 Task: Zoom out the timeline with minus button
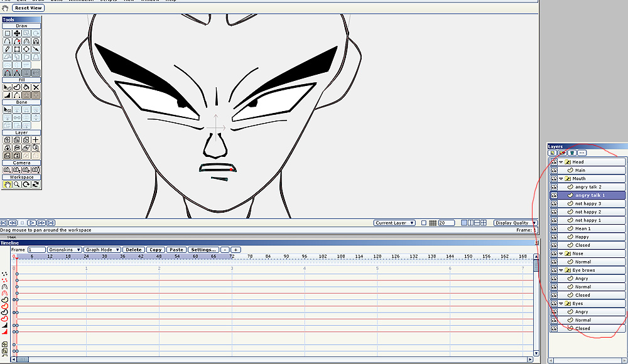[225, 250]
